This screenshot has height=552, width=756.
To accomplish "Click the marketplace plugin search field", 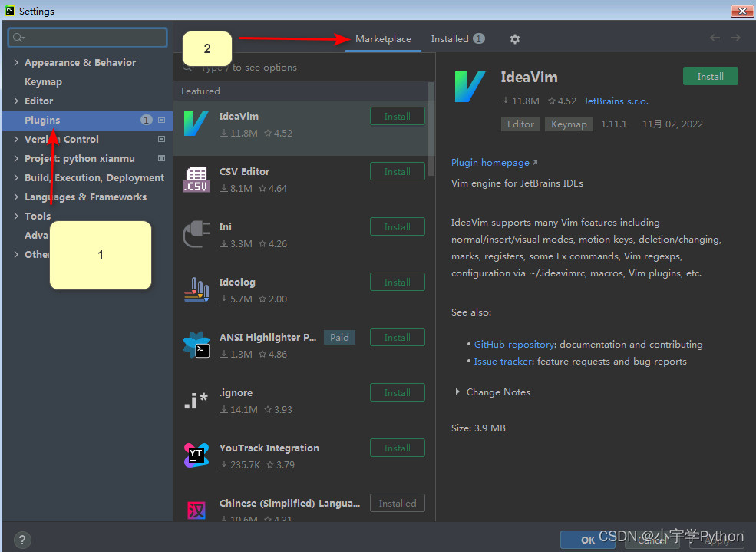I will pos(305,67).
